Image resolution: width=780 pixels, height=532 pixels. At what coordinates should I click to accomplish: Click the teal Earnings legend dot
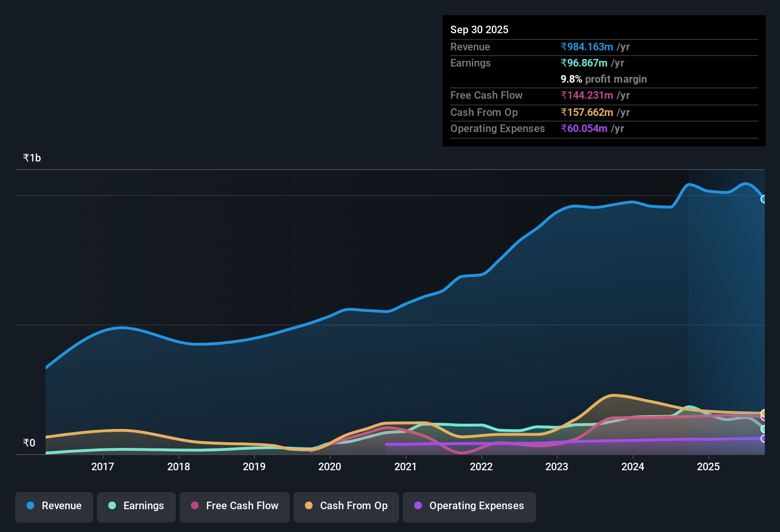tap(112, 506)
